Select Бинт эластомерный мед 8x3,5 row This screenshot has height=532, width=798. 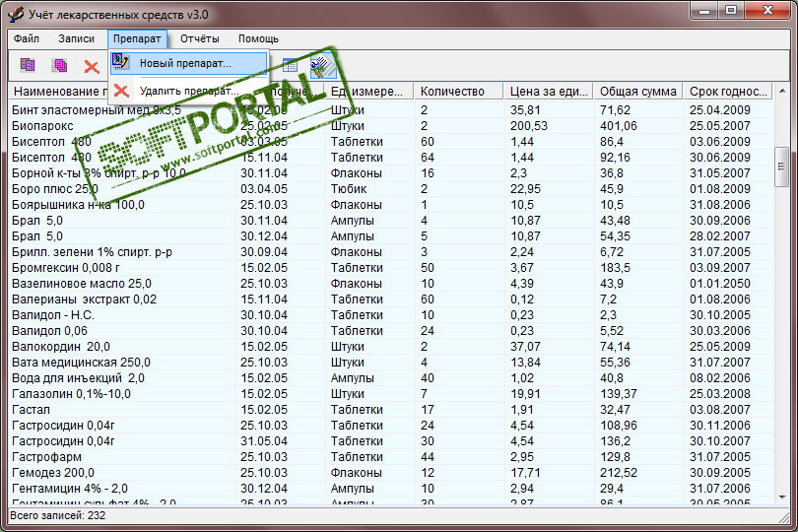(x=391, y=110)
